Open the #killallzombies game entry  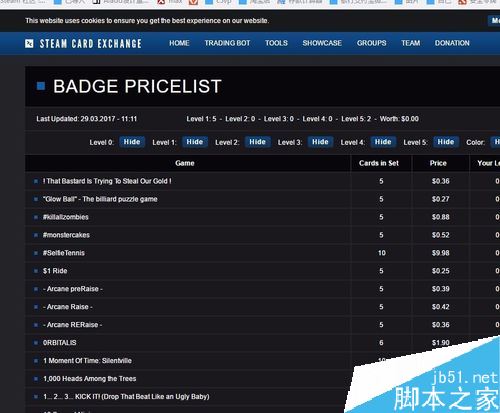66,217
